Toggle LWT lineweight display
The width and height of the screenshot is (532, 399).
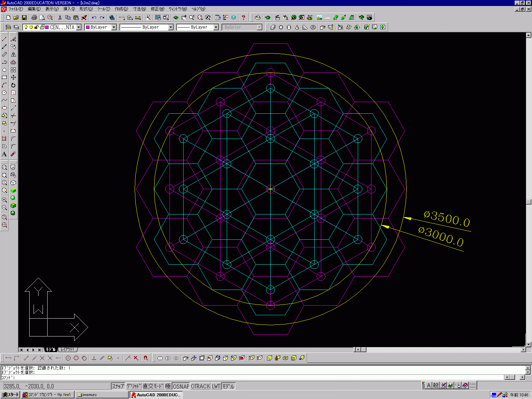(216, 386)
